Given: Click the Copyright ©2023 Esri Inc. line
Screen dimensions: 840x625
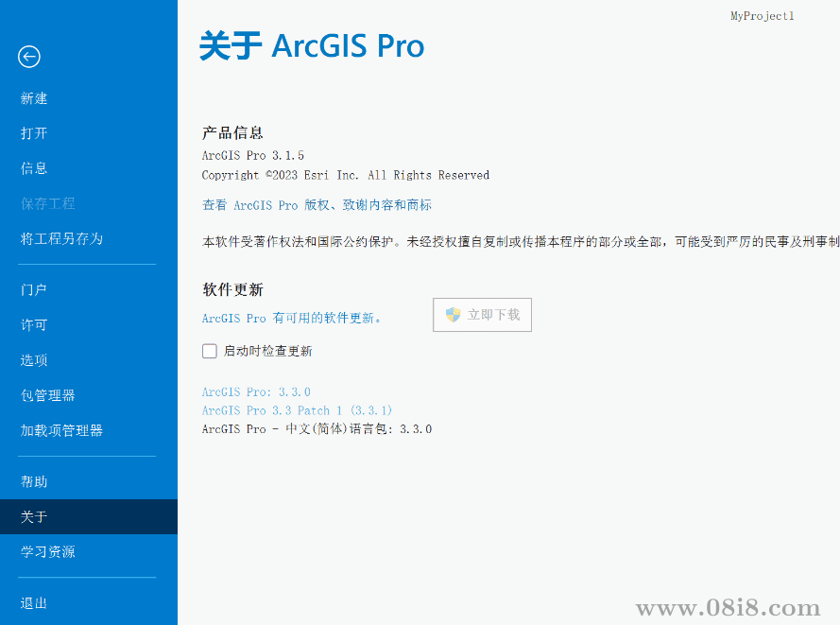Looking at the screenshot, I should click(x=346, y=175).
